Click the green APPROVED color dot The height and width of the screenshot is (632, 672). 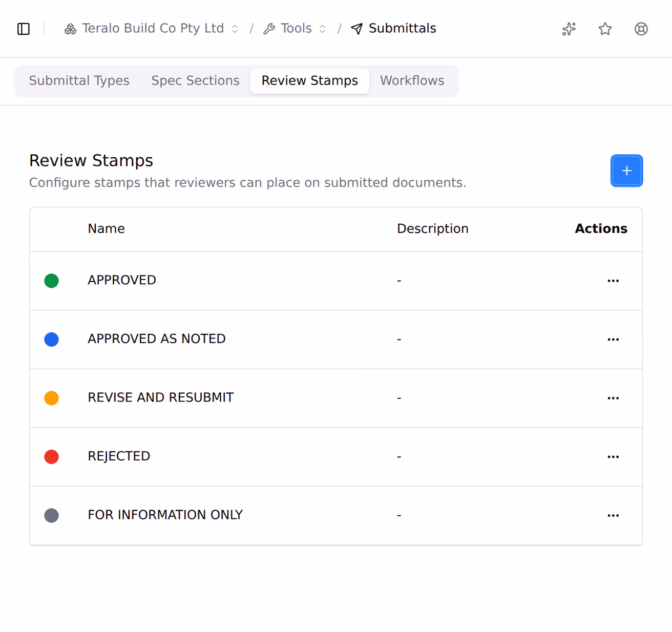51,281
